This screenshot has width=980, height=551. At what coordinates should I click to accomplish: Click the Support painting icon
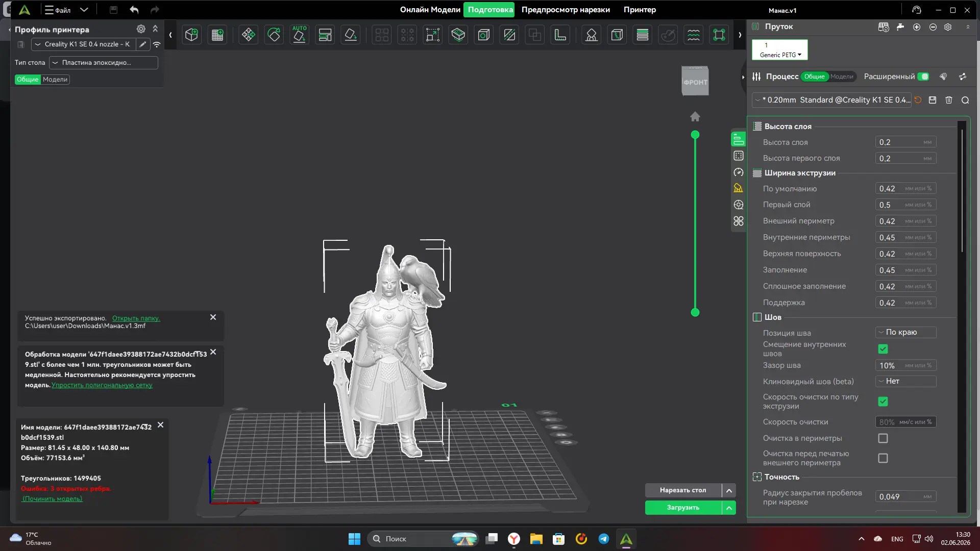point(592,35)
